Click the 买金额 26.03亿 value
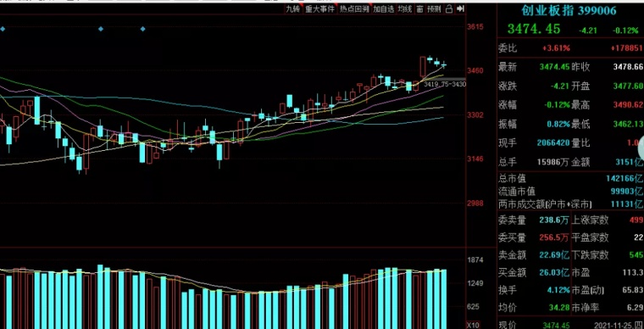This screenshot has height=329, width=644. coord(554,273)
